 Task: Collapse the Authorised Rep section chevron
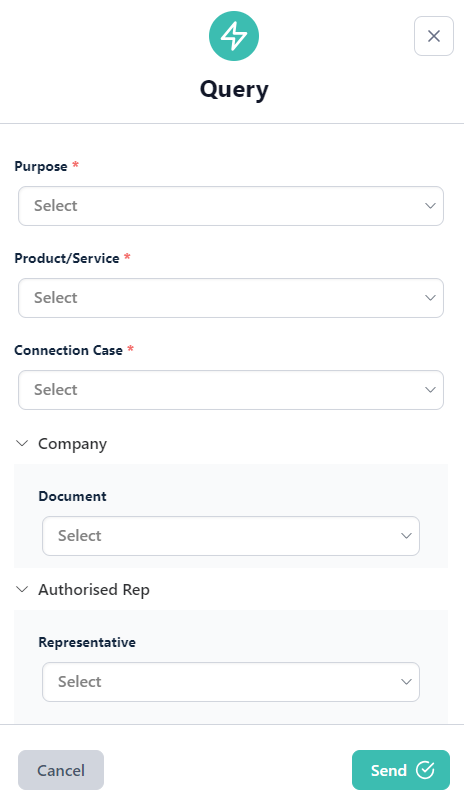point(22,589)
